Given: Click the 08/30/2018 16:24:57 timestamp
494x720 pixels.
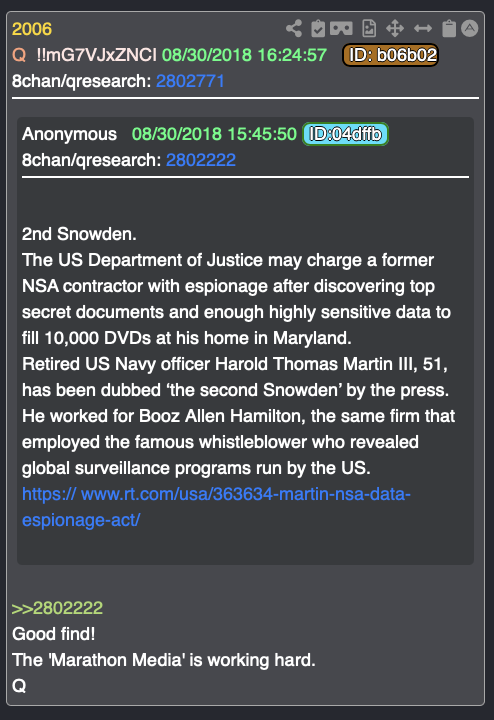Looking at the screenshot, I should click(244, 55).
